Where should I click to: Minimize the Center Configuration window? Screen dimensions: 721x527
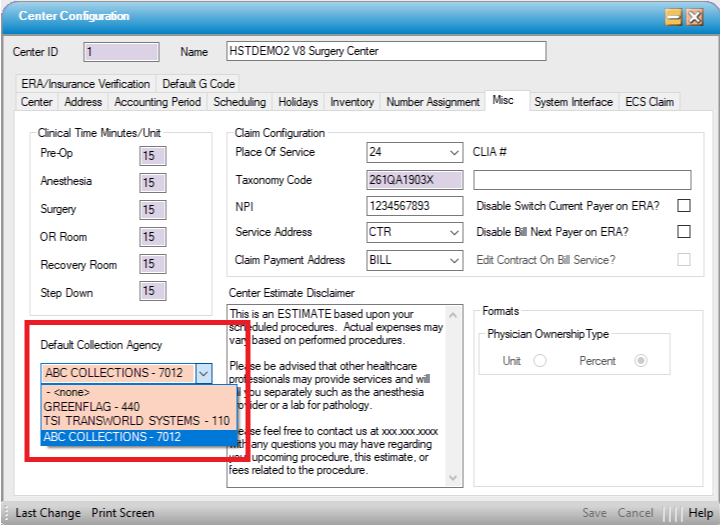tap(673, 16)
